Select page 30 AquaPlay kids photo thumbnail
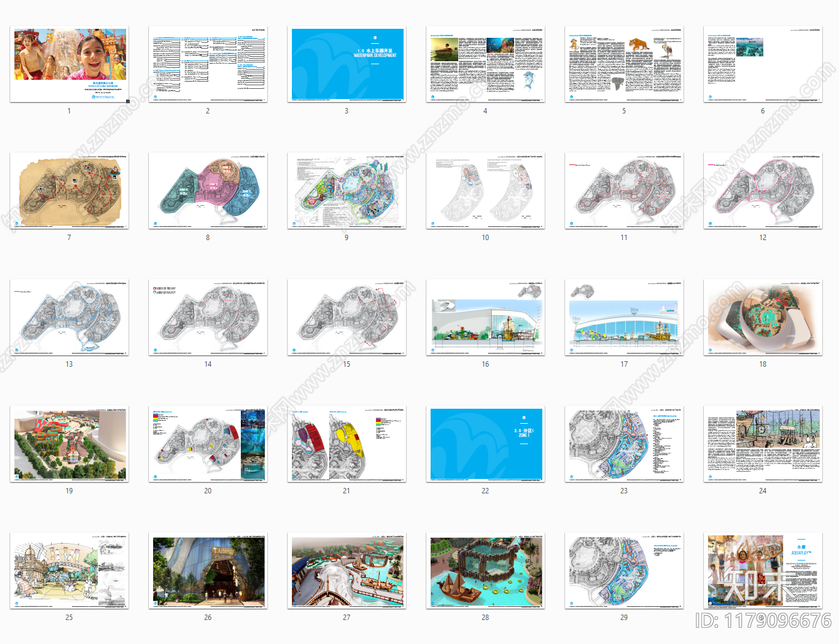Image resolution: width=839 pixels, height=644 pixels. click(x=763, y=571)
